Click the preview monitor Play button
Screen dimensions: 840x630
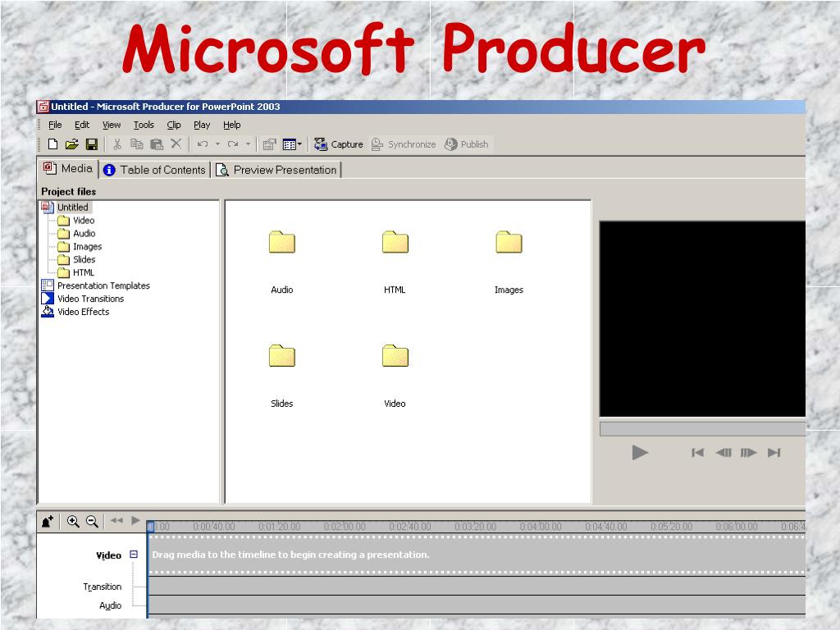tap(640, 453)
